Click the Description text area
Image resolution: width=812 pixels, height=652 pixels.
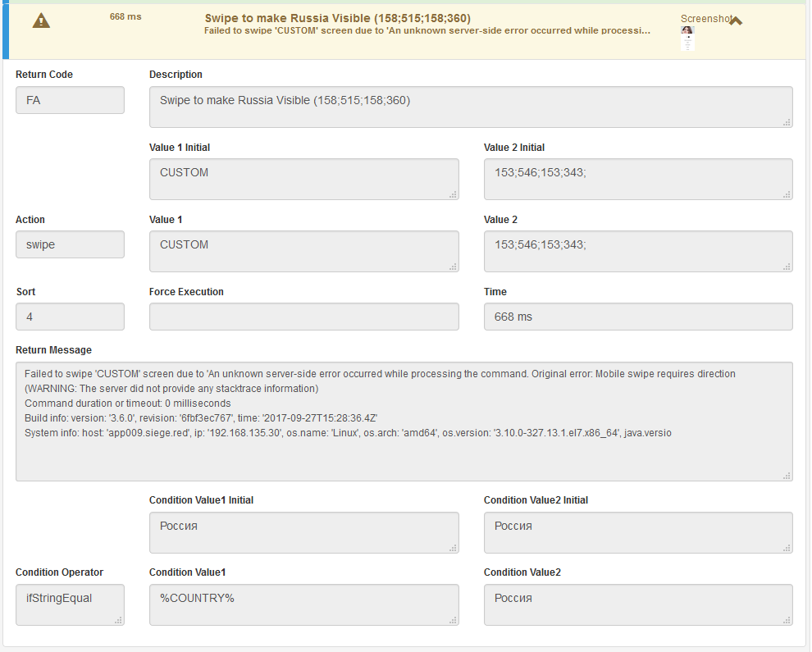[471, 107]
